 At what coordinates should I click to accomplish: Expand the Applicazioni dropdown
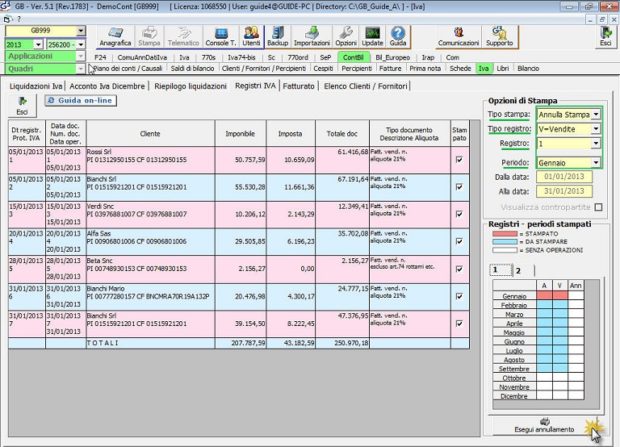tap(80, 56)
